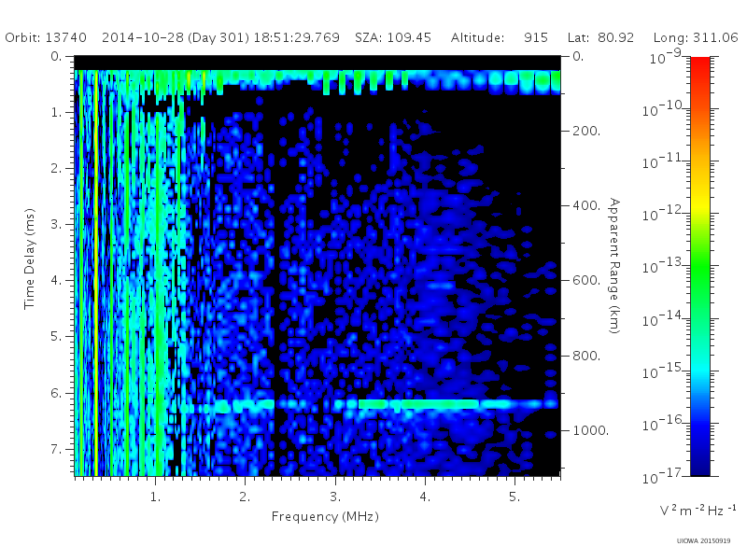The width and height of the screenshot is (747, 560).
Task: Click the 1. tick label on frequency axis
Action: (x=155, y=497)
